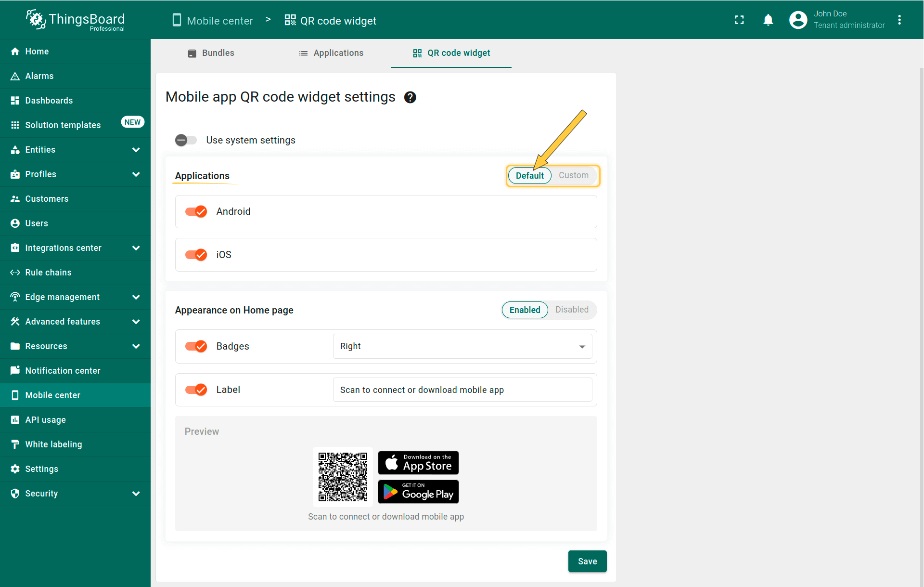Disable the Android application toggle
The image size is (924, 587).
(196, 211)
